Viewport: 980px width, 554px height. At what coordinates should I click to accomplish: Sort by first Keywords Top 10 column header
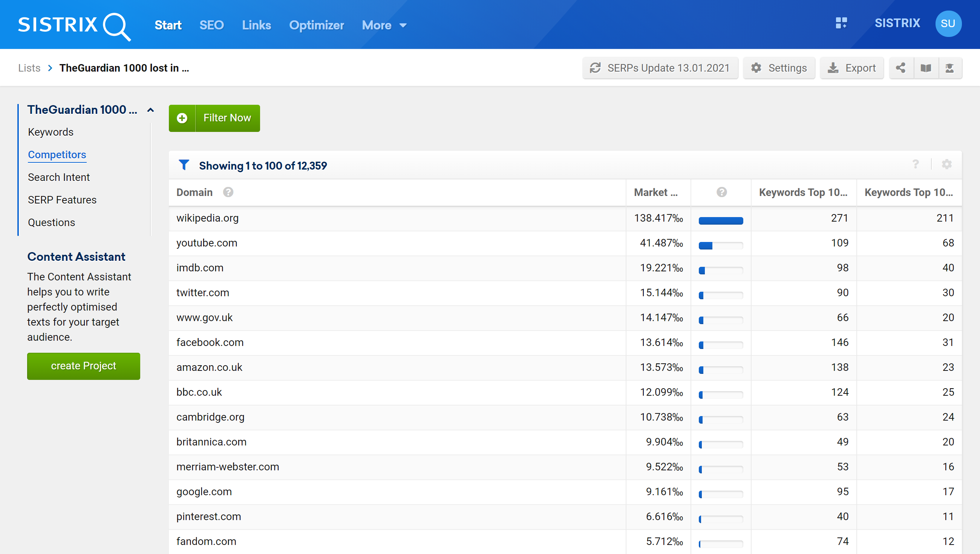click(803, 192)
